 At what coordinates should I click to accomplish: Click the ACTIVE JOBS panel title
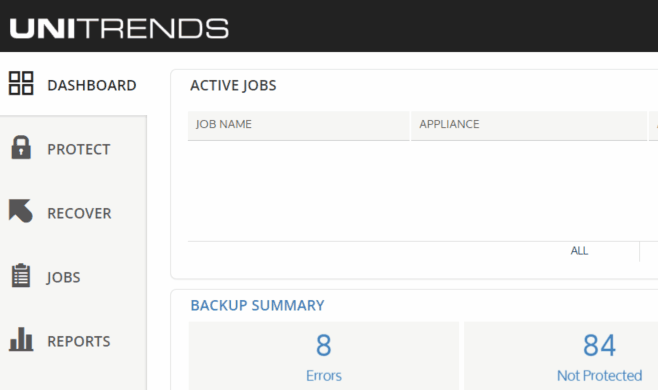233,86
